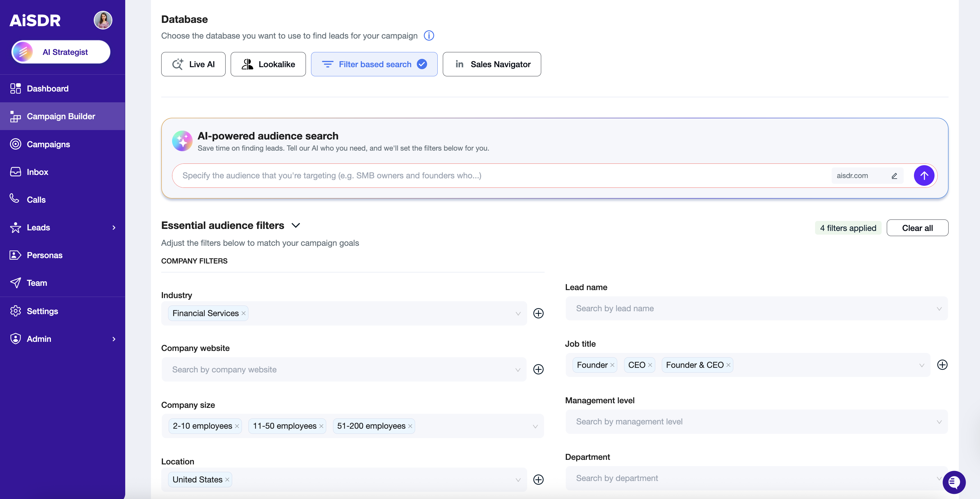Click the Leads star icon
980x499 pixels.
[x=16, y=227]
